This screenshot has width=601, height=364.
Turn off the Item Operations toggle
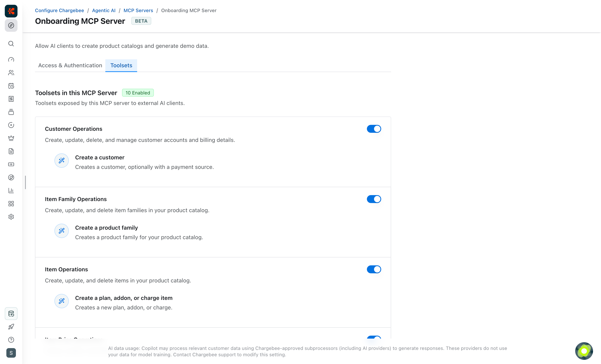pyautogui.click(x=374, y=269)
